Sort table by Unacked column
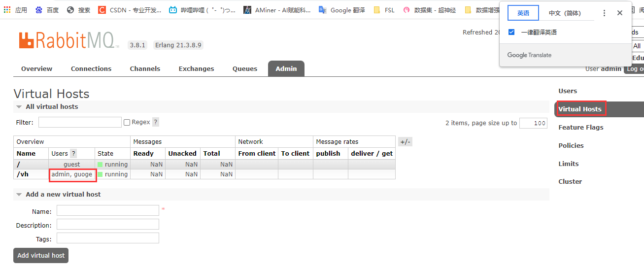The width and height of the screenshot is (644, 269). 182,154
